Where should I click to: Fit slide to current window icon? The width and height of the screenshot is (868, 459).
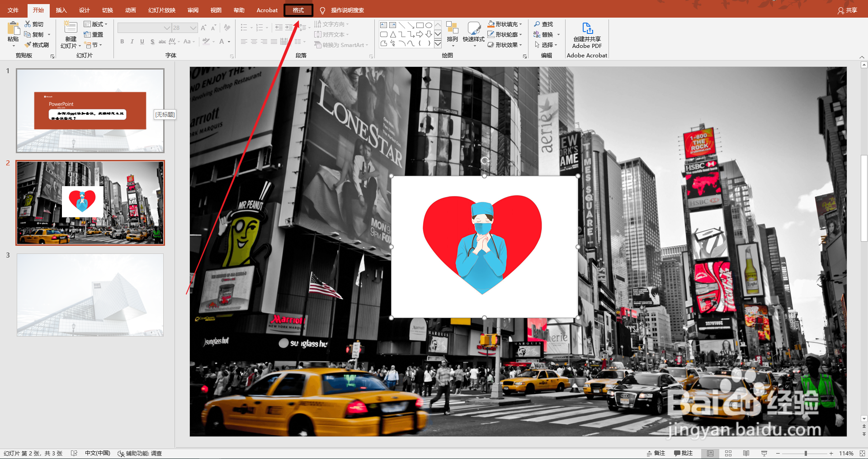pos(862,453)
